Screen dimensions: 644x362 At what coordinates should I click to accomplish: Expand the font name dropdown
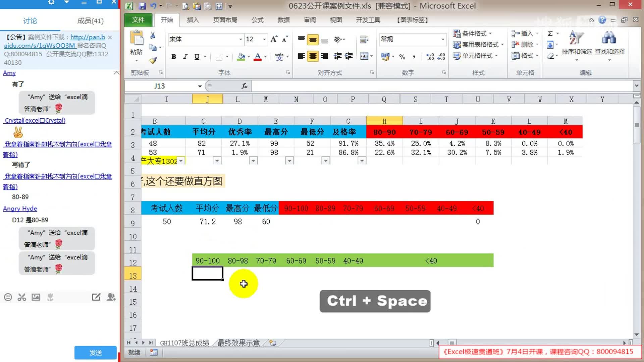(x=240, y=39)
